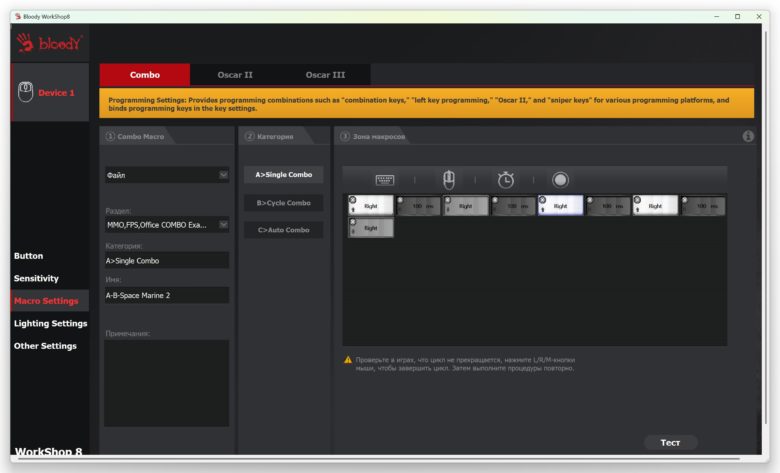Edit the Имя field A-B-Space Marine 2
This screenshot has width=780, height=473.
pyautogui.click(x=167, y=295)
